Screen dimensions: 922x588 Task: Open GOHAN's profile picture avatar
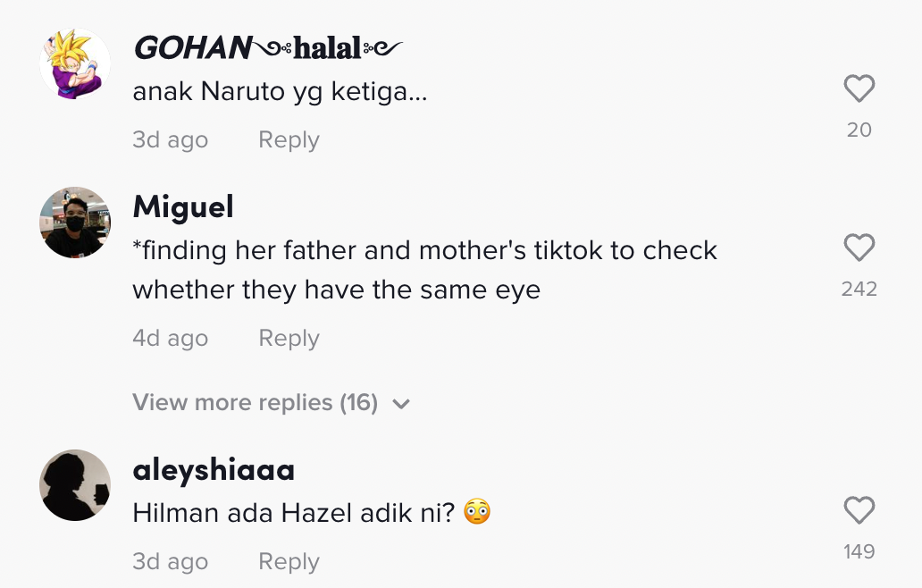[75, 63]
